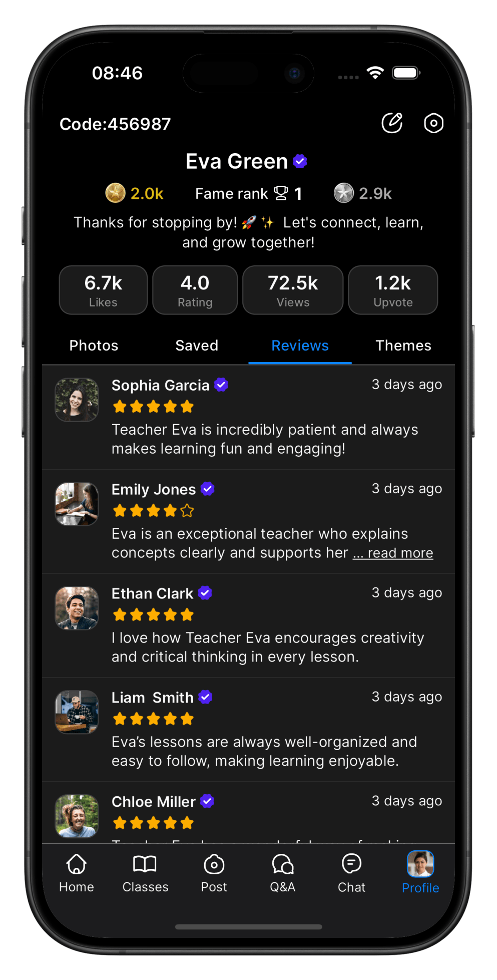Switch to the Themes tab

click(x=403, y=346)
